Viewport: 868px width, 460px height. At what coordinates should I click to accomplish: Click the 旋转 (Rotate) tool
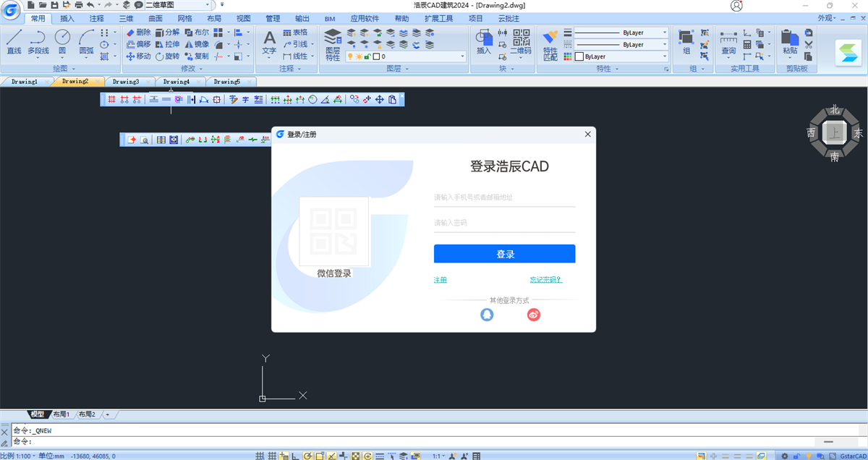(167, 56)
